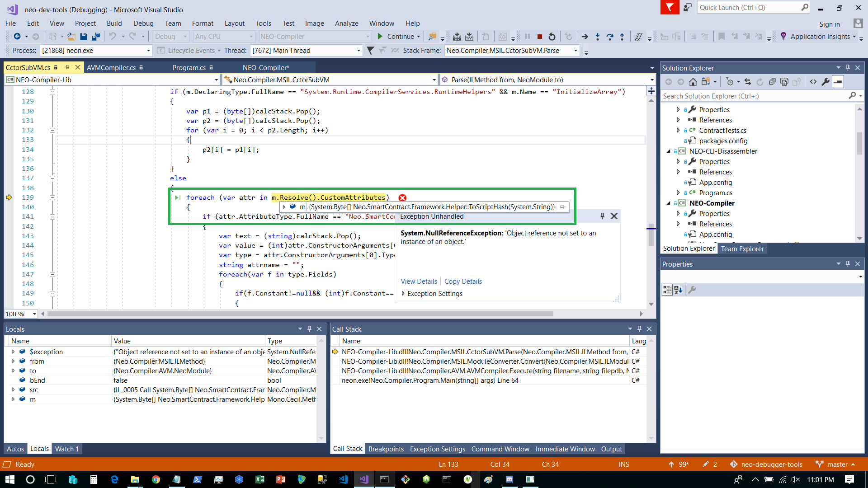The image size is (868, 488).
Task: Click the Restart debugging icon
Action: pos(552,37)
